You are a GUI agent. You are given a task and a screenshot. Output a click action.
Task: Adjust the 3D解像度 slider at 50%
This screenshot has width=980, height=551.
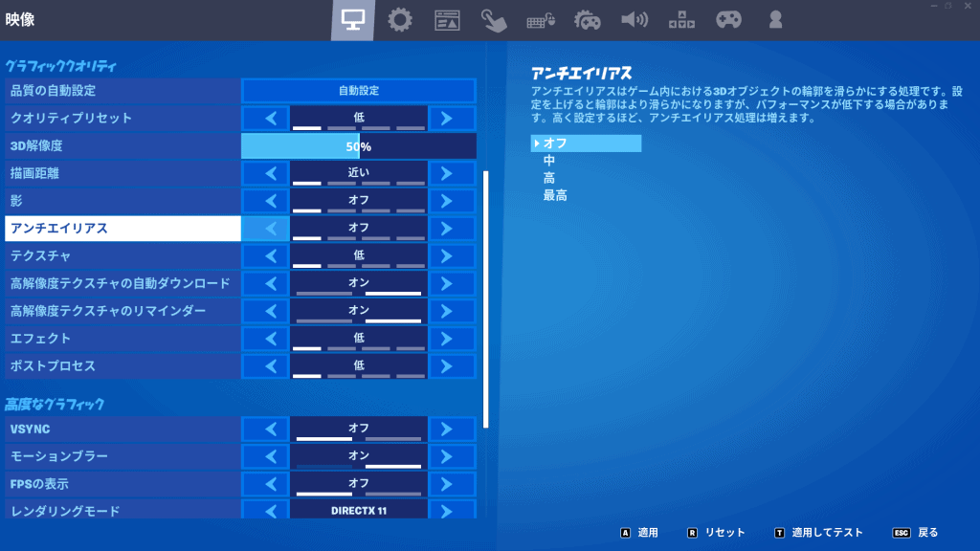pyautogui.click(x=359, y=146)
